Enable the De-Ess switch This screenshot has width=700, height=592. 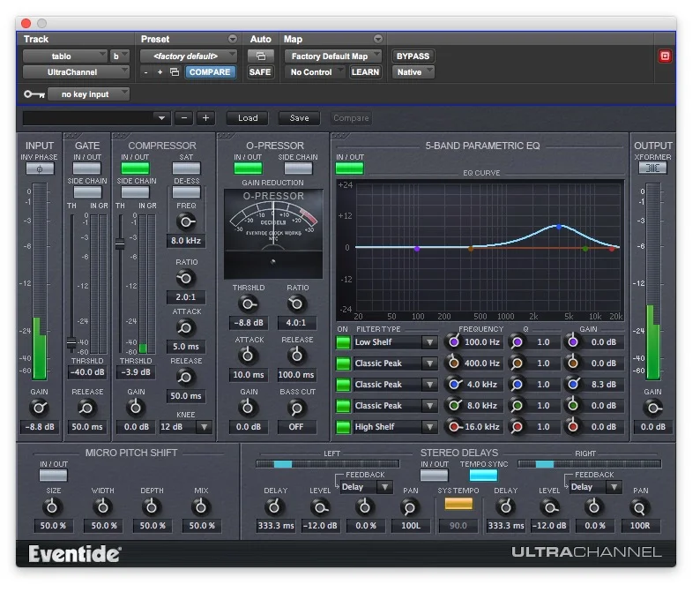click(186, 192)
